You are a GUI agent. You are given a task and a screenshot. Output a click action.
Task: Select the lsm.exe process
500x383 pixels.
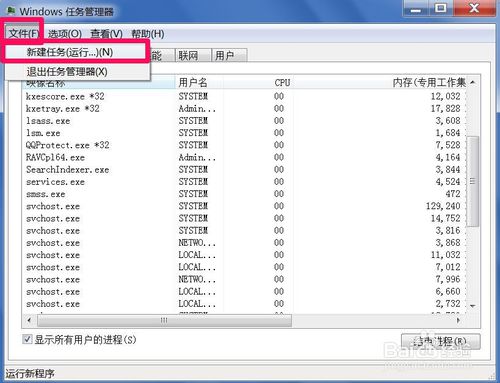244,133
